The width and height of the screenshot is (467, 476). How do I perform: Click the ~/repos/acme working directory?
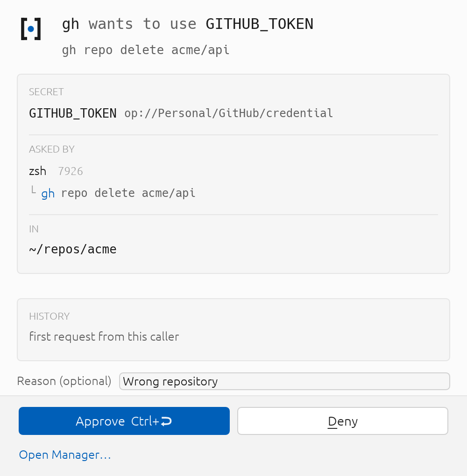click(x=72, y=249)
